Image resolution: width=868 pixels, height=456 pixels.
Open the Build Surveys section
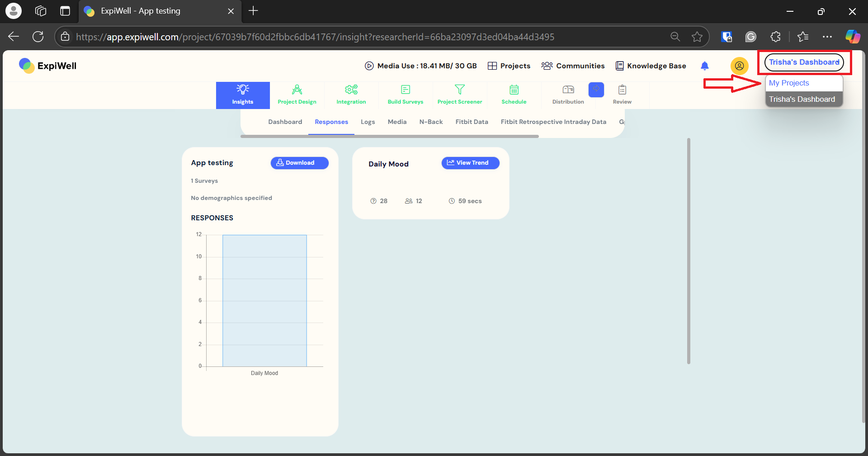click(x=406, y=95)
